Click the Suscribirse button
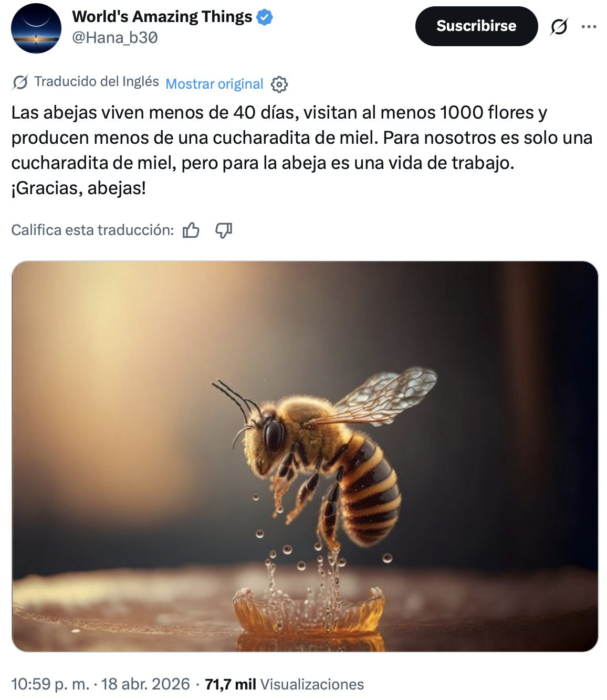607x700 pixels. pos(476,26)
